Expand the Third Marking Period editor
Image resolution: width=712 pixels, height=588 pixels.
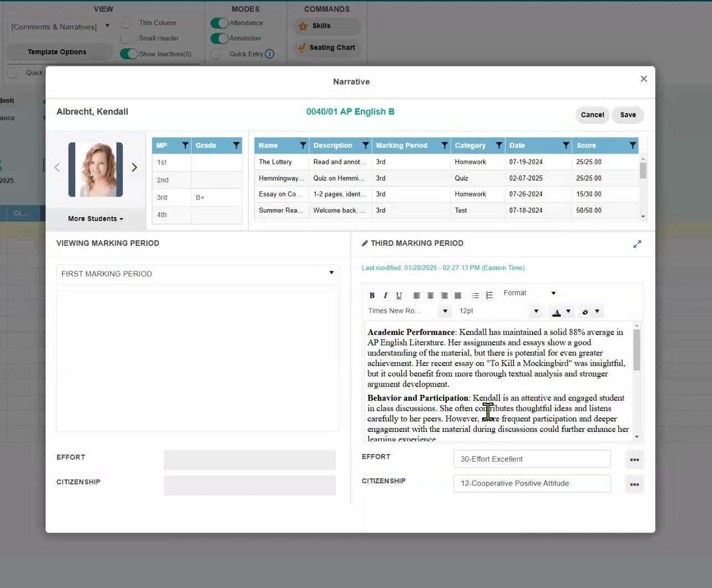pyautogui.click(x=637, y=244)
